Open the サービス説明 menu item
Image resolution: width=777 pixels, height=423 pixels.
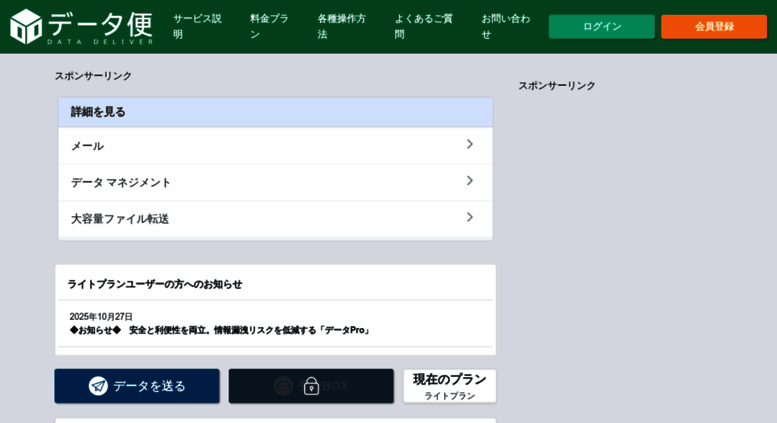pyautogui.click(x=197, y=26)
